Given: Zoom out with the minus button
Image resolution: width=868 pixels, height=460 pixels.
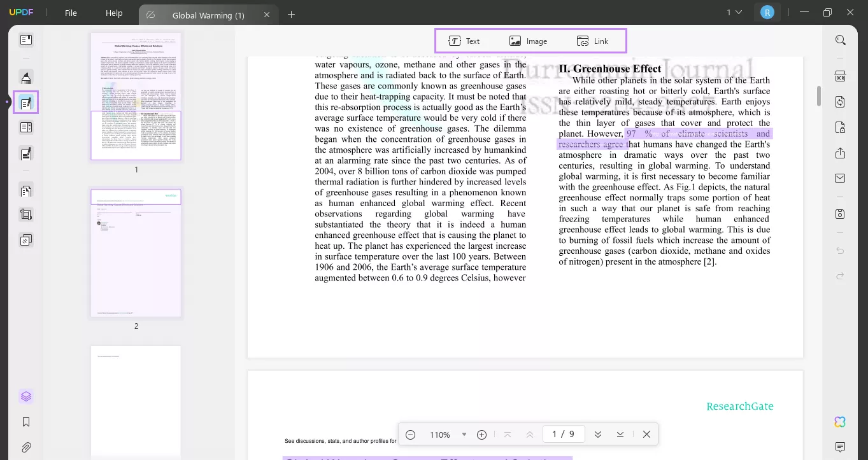Looking at the screenshot, I should coord(411,435).
